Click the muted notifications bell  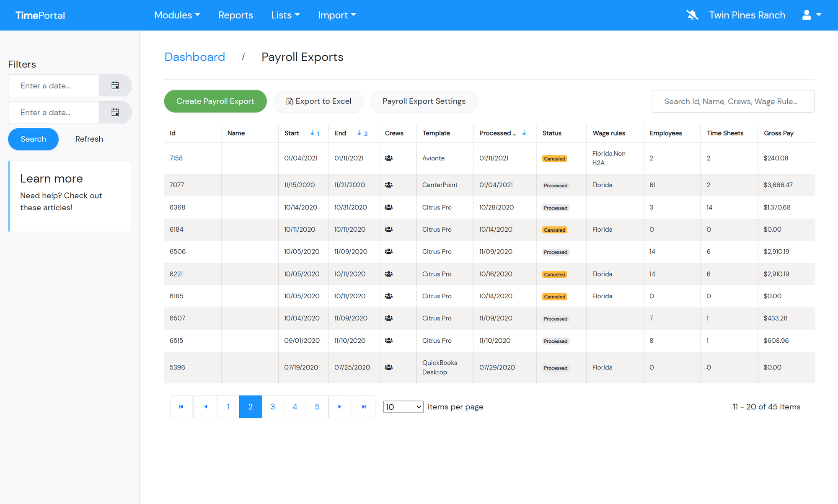tap(692, 15)
